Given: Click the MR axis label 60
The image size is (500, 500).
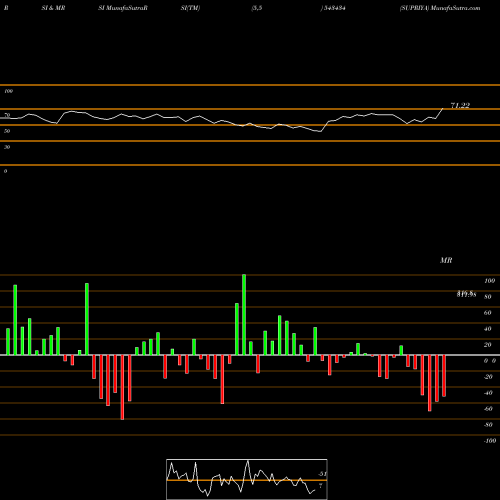Looking at the screenshot, I should click(487, 313).
